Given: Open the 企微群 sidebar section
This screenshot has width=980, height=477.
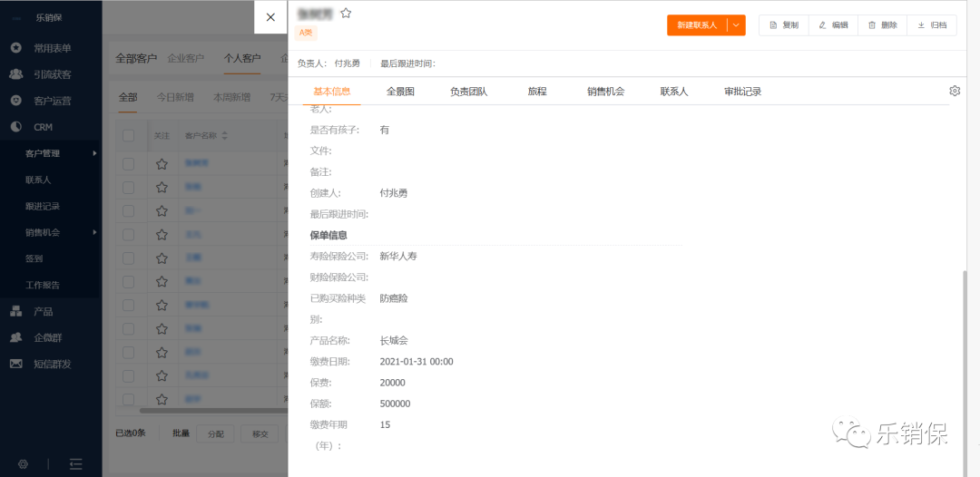Looking at the screenshot, I should [50, 337].
